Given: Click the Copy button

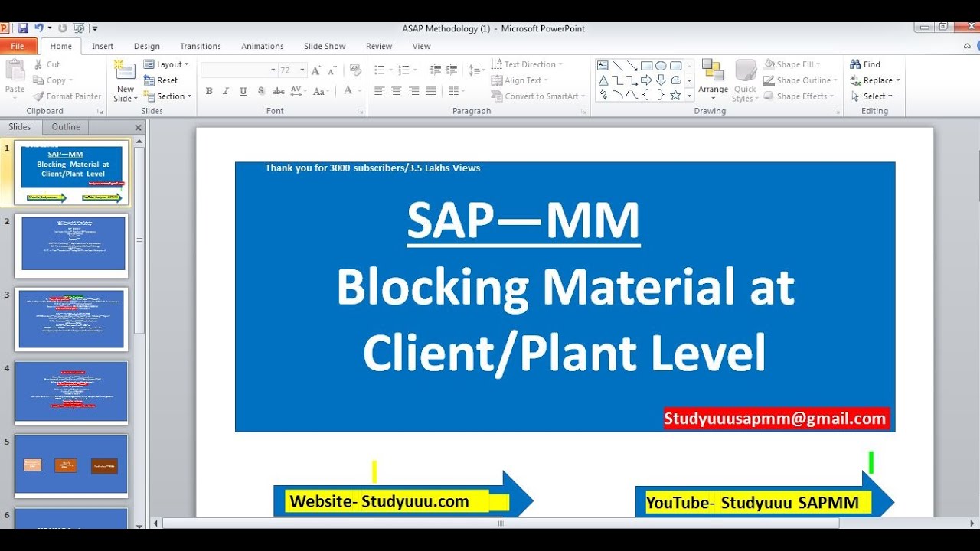Looking at the screenshot, I should coord(53,80).
